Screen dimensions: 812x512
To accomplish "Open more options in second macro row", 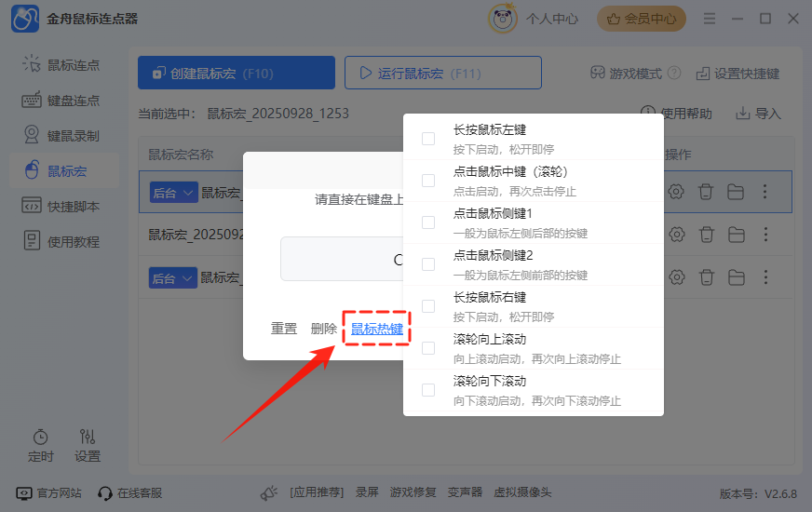I will coord(766,235).
